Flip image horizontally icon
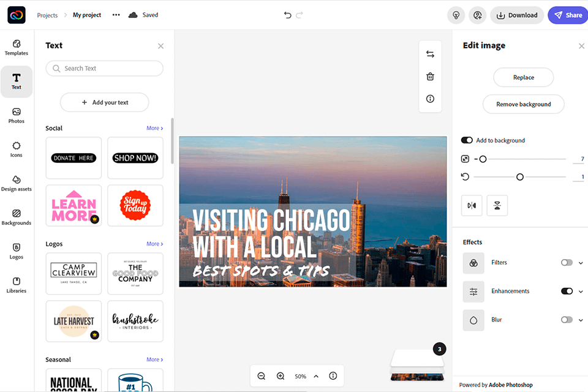Image resolution: width=588 pixels, height=392 pixels. (472, 206)
